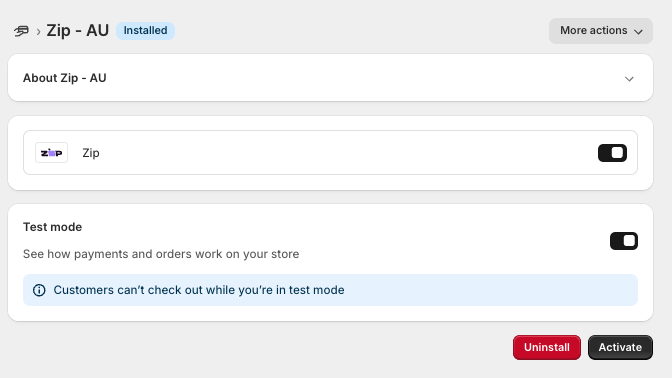Image resolution: width=672 pixels, height=378 pixels.
Task: Click the Zip - AU page title
Action: [x=78, y=31]
